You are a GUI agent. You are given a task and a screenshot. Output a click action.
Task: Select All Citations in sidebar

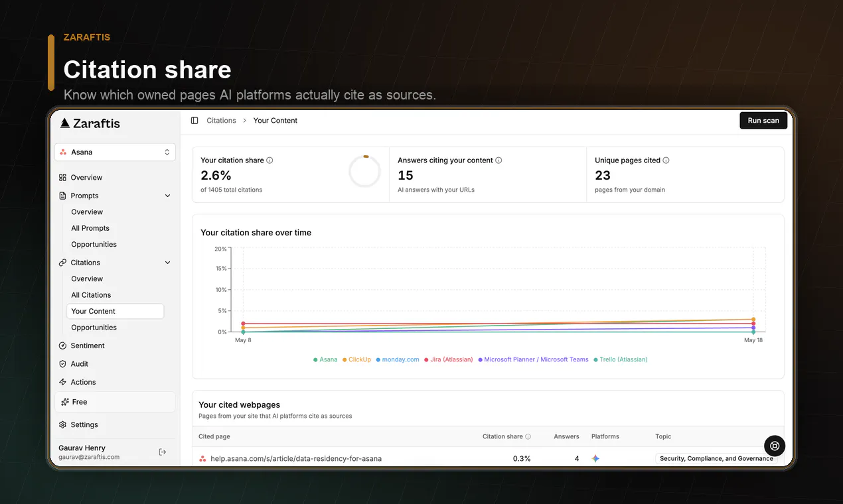pos(91,295)
